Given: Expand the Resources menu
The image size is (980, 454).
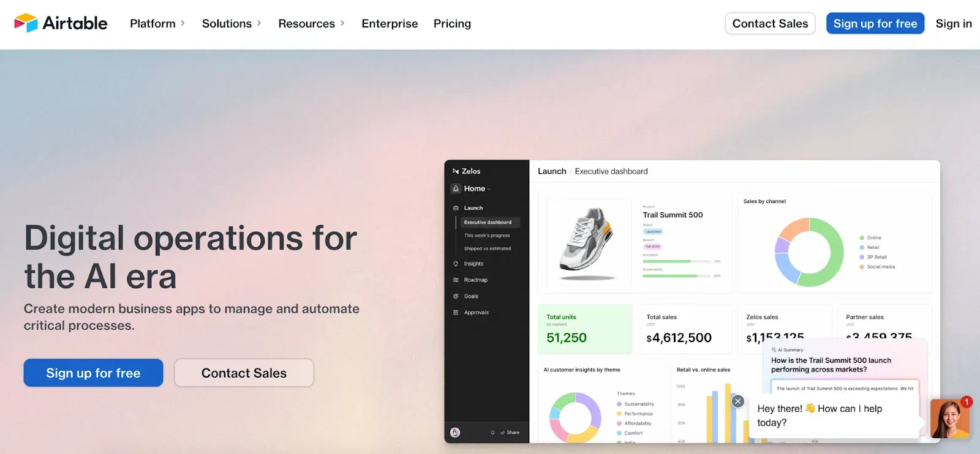Looking at the screenshot, I should (311, 23).
